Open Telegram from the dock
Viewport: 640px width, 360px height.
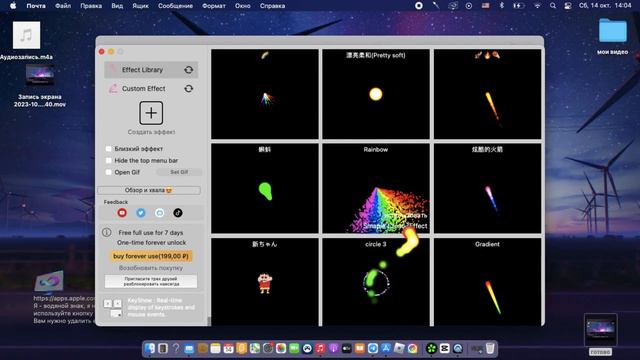tap(373, 348)
